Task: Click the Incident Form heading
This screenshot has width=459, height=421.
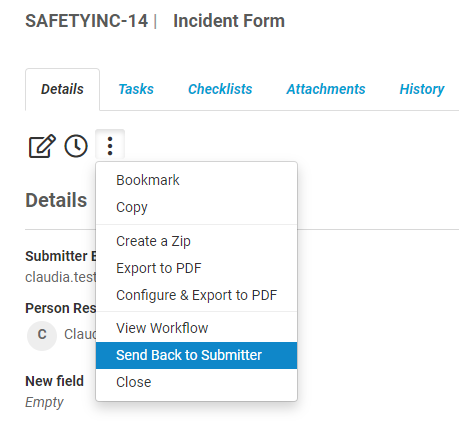Action: [x=229, y=21]
